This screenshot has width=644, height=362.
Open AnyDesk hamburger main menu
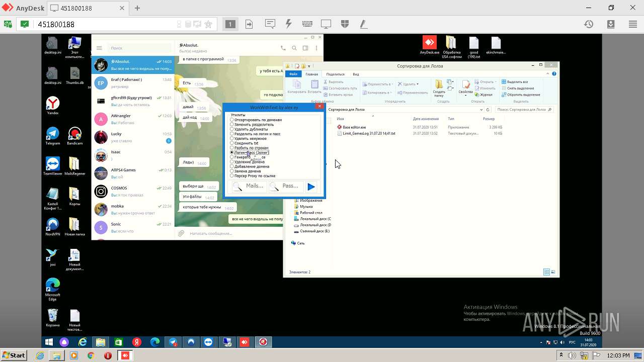(x=633, y=24)
